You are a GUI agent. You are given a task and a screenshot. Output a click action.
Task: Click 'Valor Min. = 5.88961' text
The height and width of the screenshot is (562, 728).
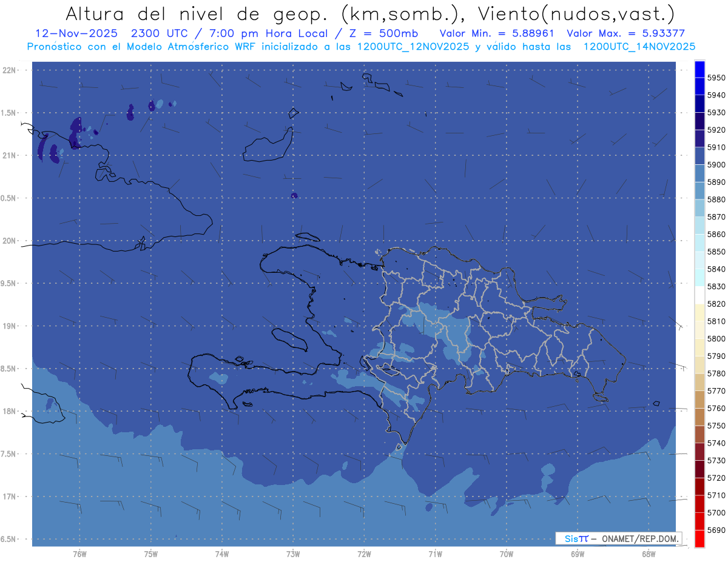point(498,33)
